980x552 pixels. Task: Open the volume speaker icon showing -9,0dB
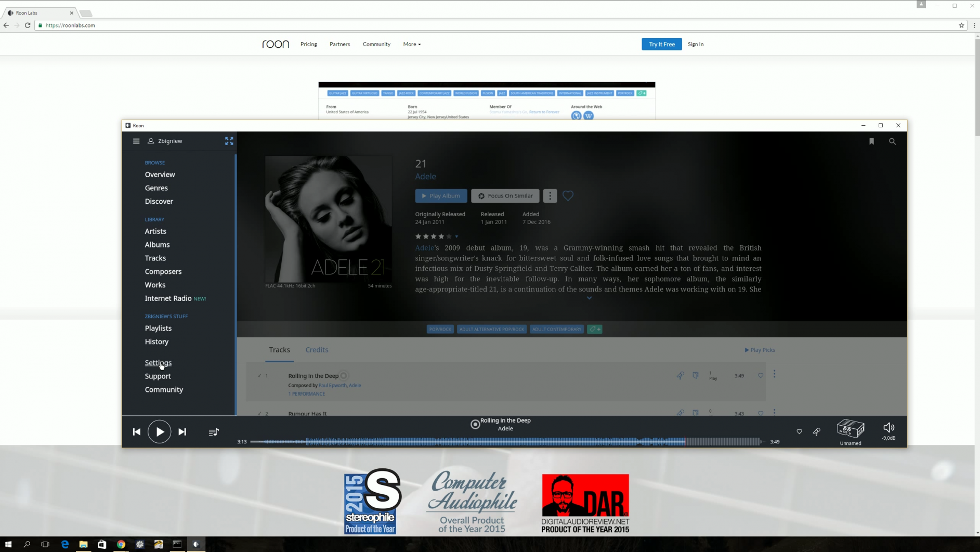coord(888,428)
